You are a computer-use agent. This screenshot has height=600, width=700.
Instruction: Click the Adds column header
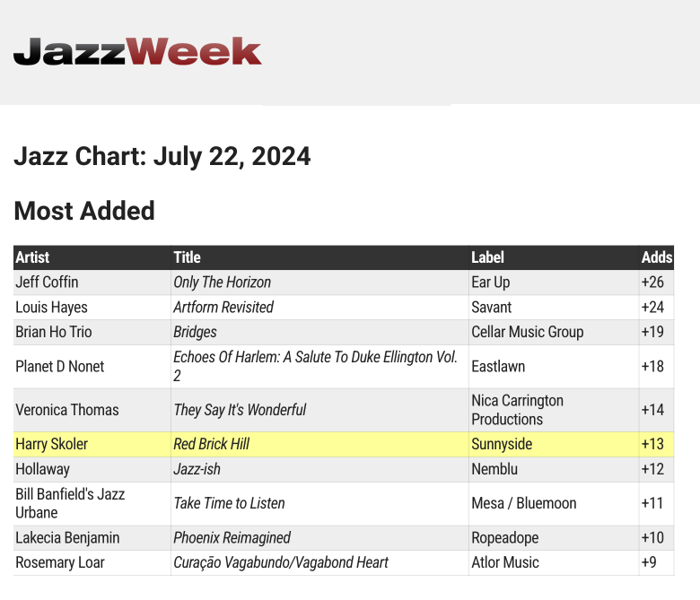coord(656,257)
